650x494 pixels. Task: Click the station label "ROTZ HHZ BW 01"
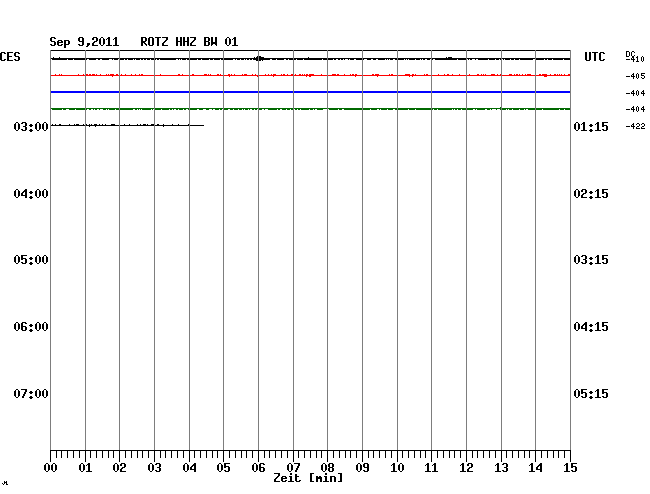click(189, 42)
